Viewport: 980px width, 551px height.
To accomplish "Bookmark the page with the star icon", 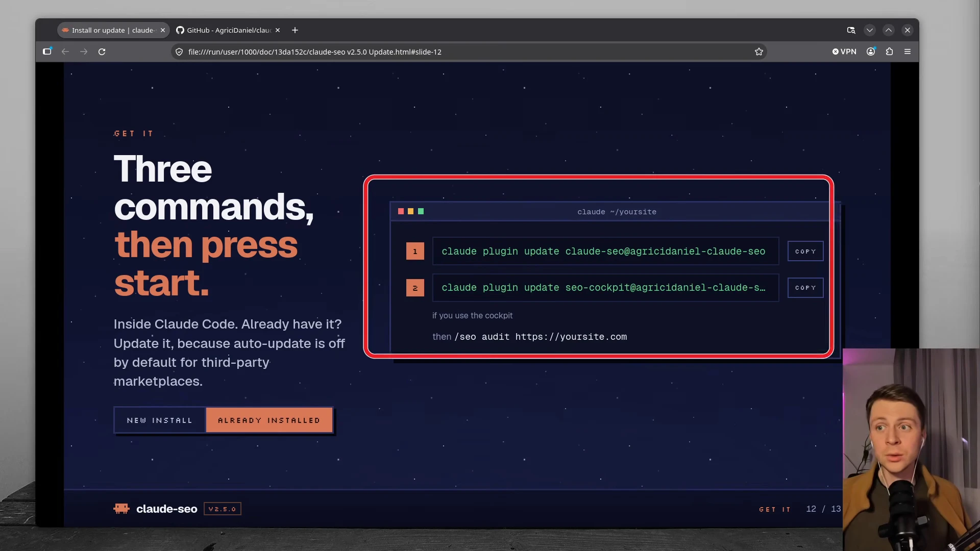I will (x=759, y=52).
